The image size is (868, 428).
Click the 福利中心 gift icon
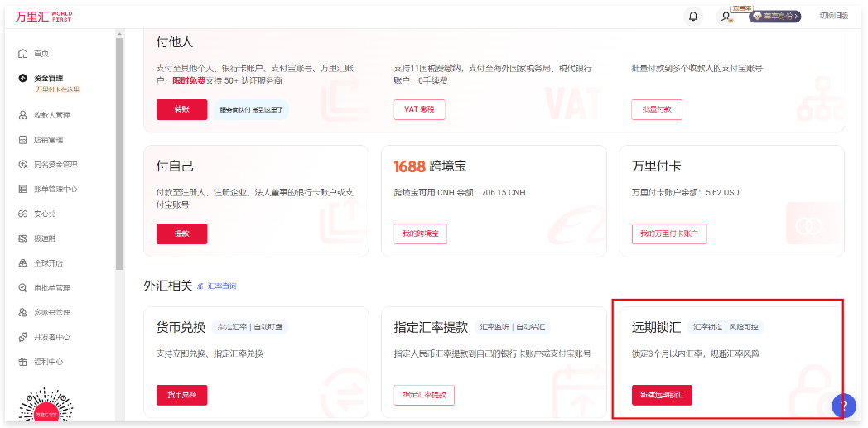22,362
